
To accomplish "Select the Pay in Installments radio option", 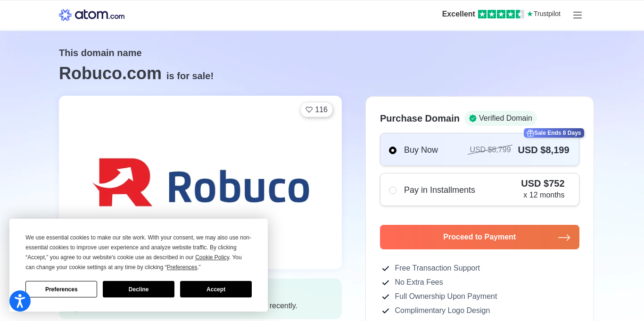I will pos(393,190).
